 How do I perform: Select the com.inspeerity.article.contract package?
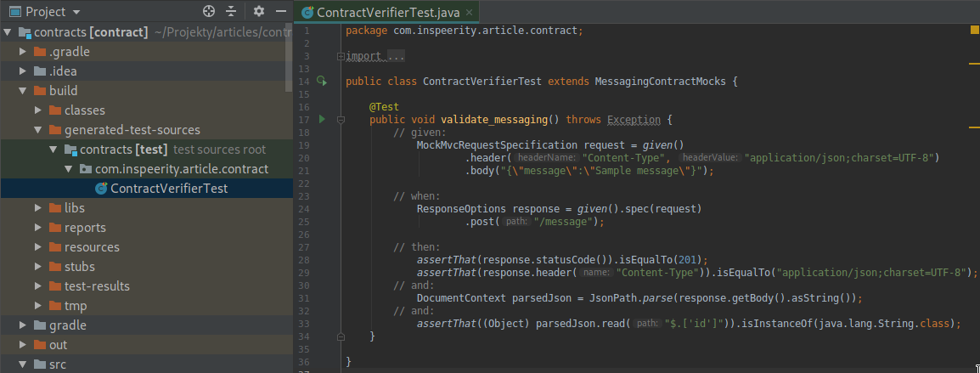click(x=181, y=169)
